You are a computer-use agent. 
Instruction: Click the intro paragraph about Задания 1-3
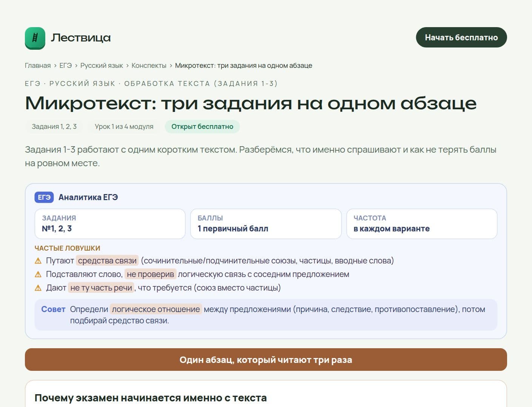pos(260,156)
